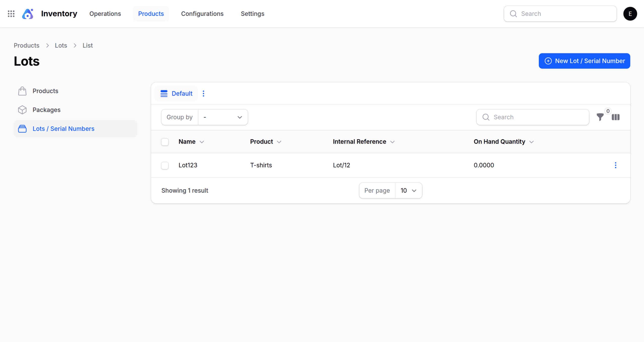The height and width of the screenshot is (342, 644).
Task: Toggle columns using the column manager icon
Action: (x=616, y=117)
